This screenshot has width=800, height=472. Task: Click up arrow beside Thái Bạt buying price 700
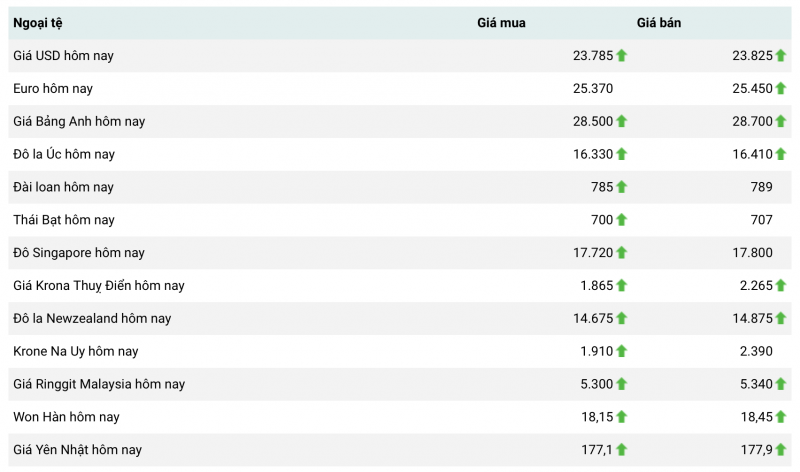pos(621,220)
